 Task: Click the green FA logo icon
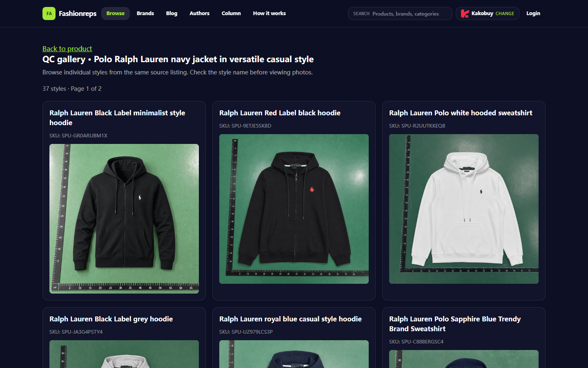click(49, 13)
